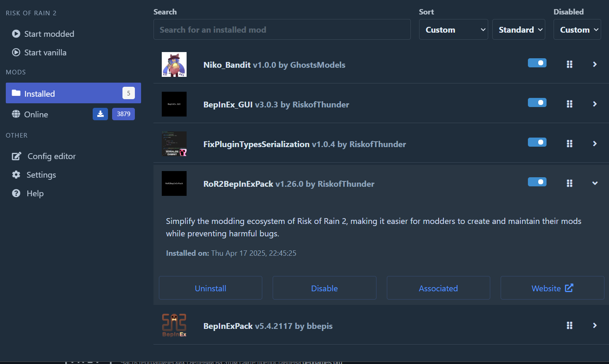Screen dimensions: 609x364
Task: Expand the Niko_Bandit mod details
Action: (x=595, y=64)
